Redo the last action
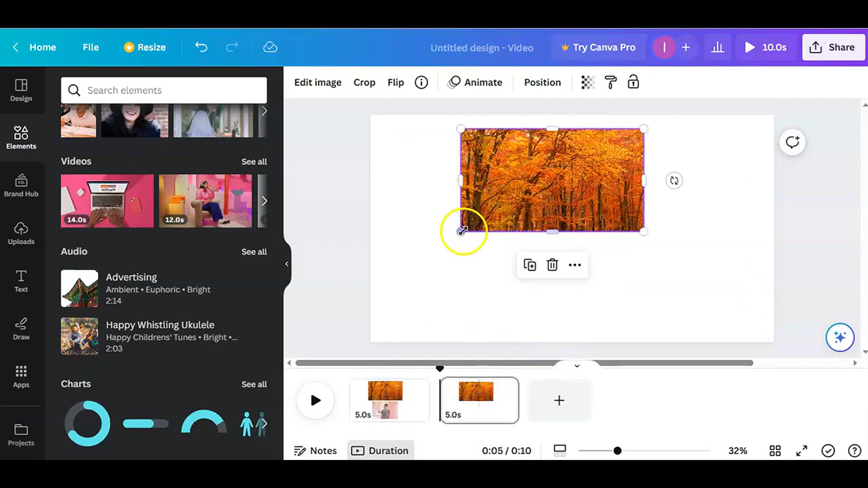 232,47
